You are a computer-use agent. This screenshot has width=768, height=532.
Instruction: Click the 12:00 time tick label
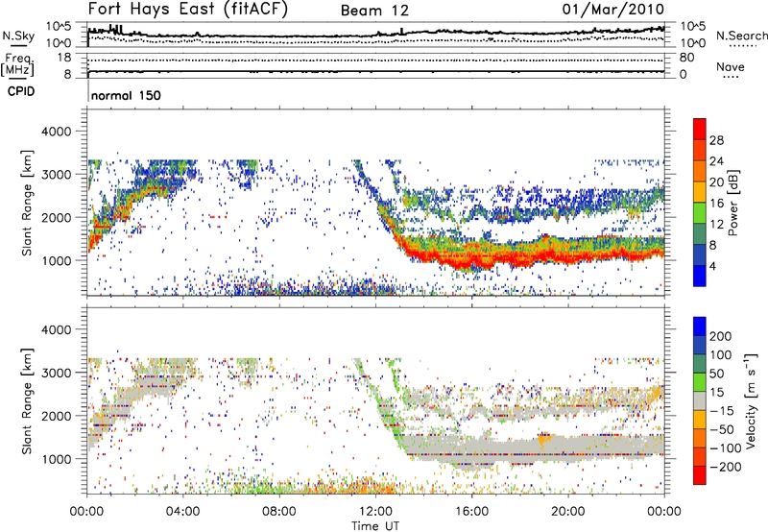pyautogui.click(x=375, y=512)
